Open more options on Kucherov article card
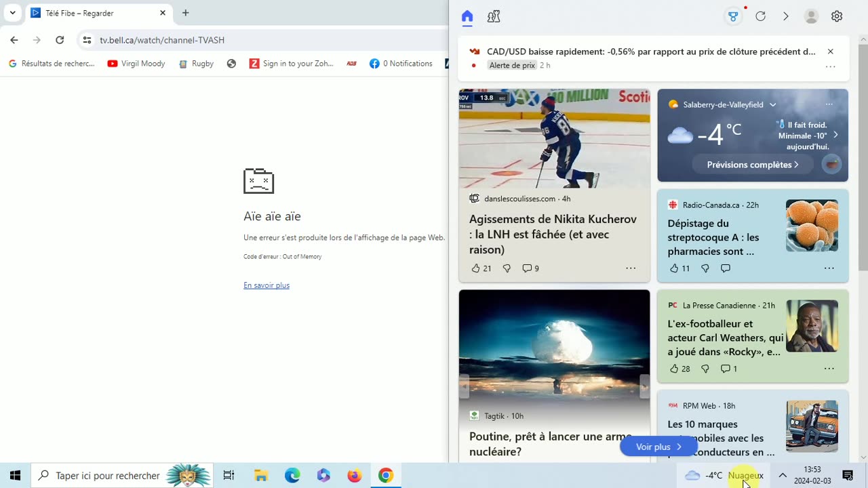The height and width of the screenshot is (488, 868). point(631,268)
